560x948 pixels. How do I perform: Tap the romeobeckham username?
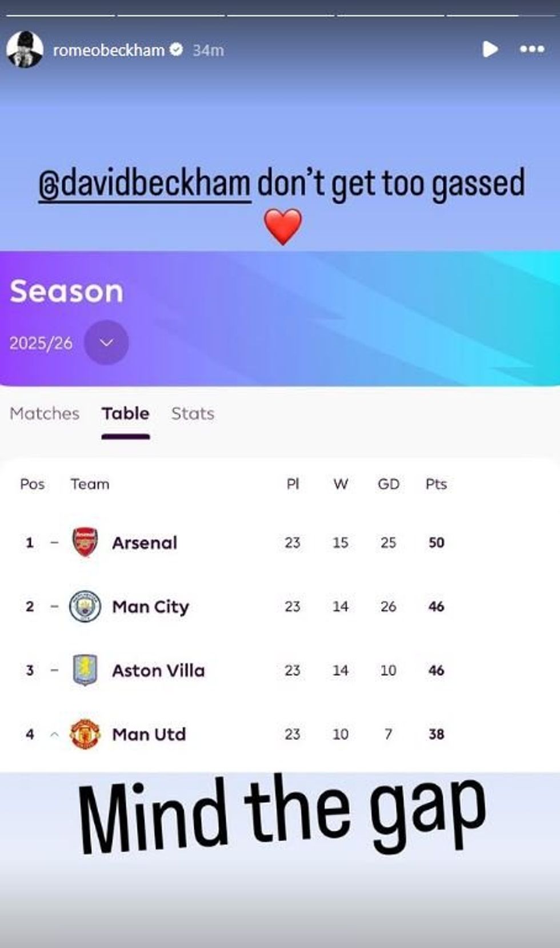pos(109,50)
